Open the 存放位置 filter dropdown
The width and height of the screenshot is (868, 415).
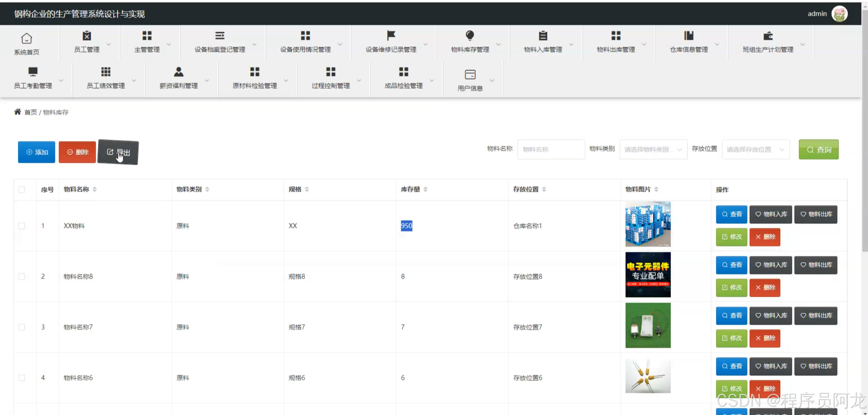(755, 150)
